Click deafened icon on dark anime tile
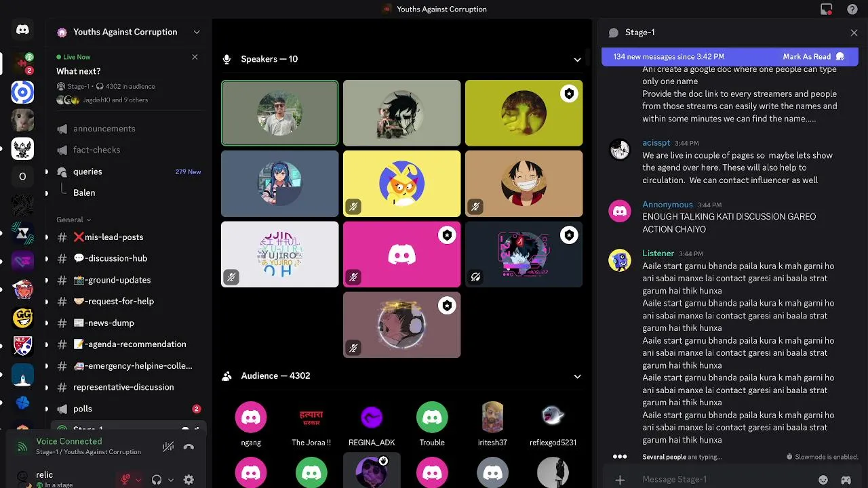Viewport: 868px width, 488px height. coord(475,277)
